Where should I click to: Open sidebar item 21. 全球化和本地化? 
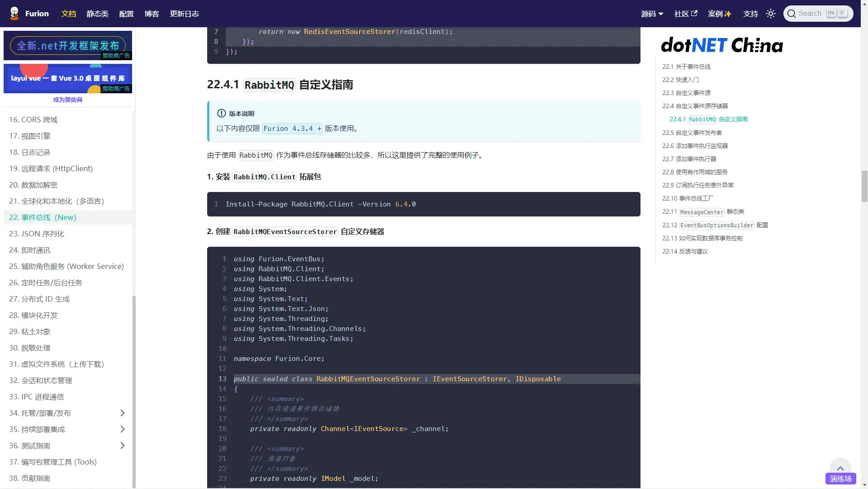pos(68,201)
